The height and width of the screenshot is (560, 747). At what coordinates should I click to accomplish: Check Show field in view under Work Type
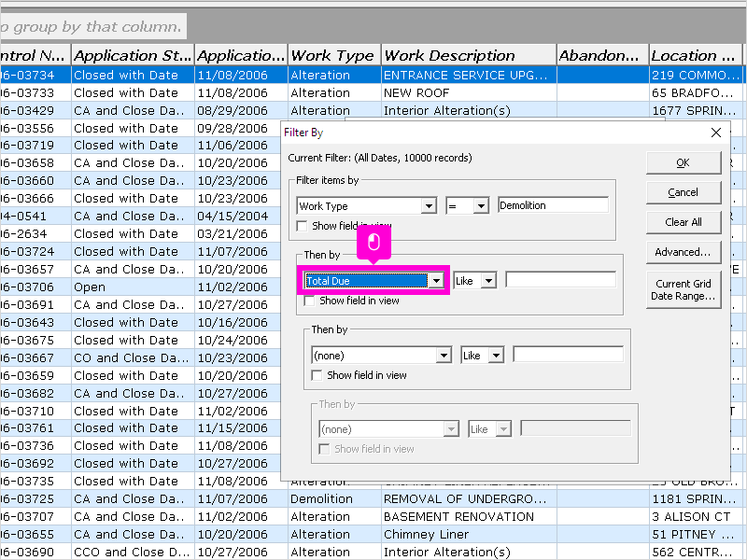[302, 226]
